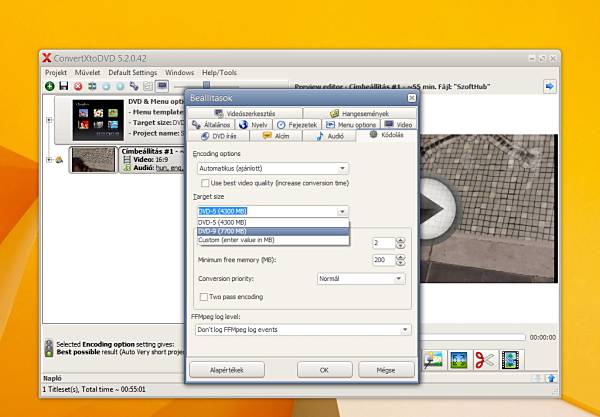Play the preview video
The height and width of the screenshot is (417, 600).
coord(433,209)
